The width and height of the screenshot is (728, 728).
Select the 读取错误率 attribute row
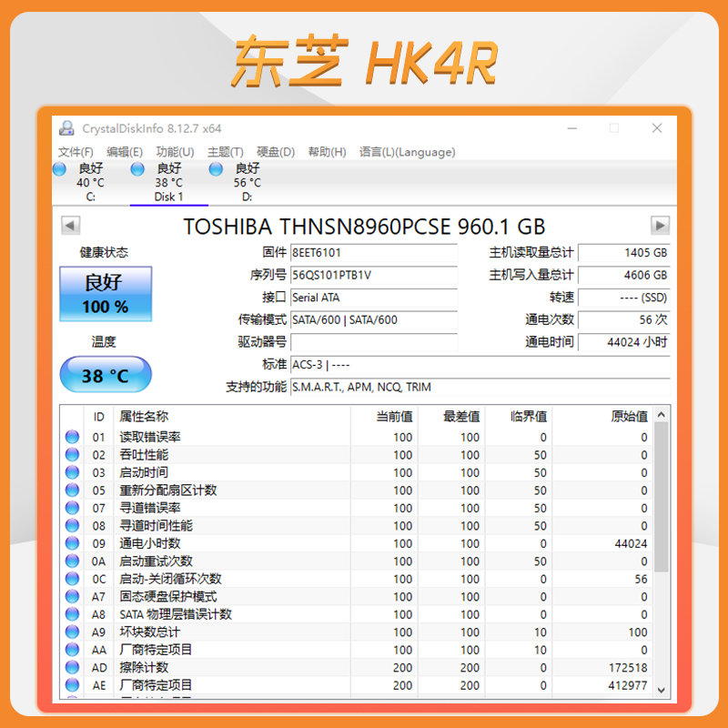pos(357,437)
